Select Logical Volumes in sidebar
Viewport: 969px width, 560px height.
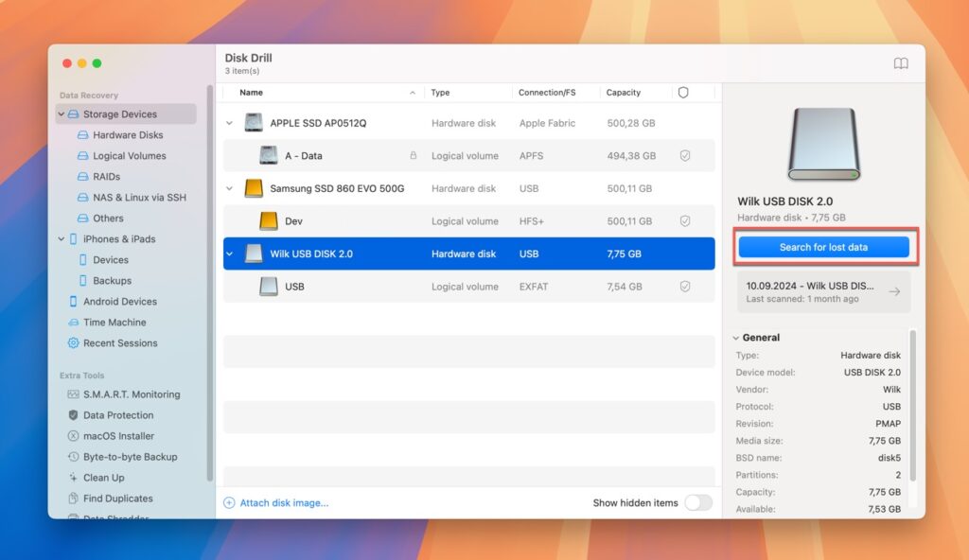pyautogui.click(x=129, y=156)
